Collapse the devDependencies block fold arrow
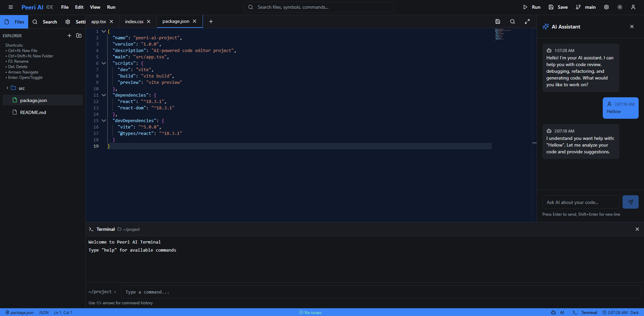This screenshot has width=644, height=316. pyautogui.click(x=104, y=120)
